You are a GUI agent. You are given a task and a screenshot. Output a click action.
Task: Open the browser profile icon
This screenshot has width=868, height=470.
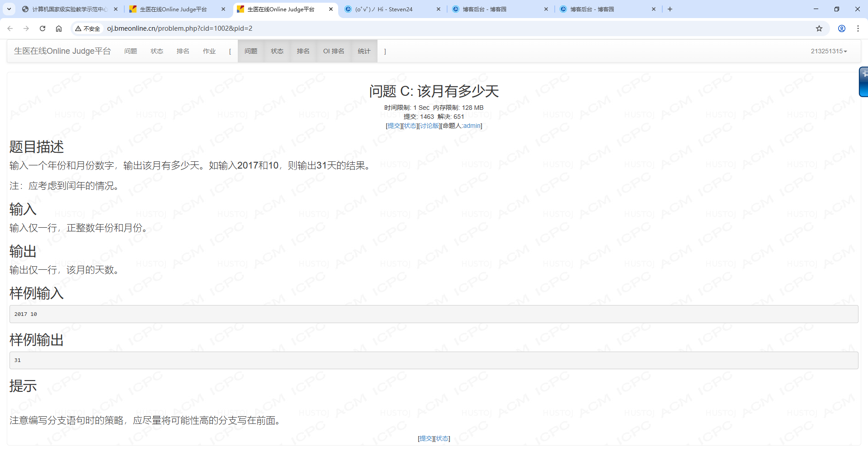click(842, 28)
